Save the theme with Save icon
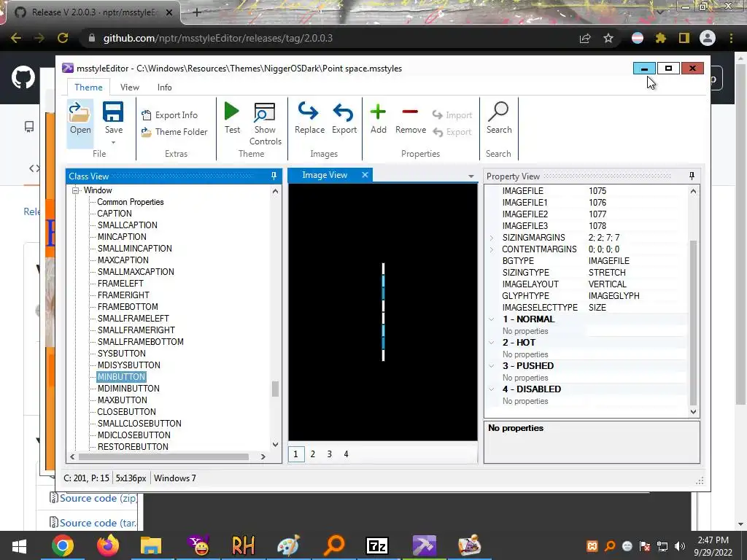 113,113
